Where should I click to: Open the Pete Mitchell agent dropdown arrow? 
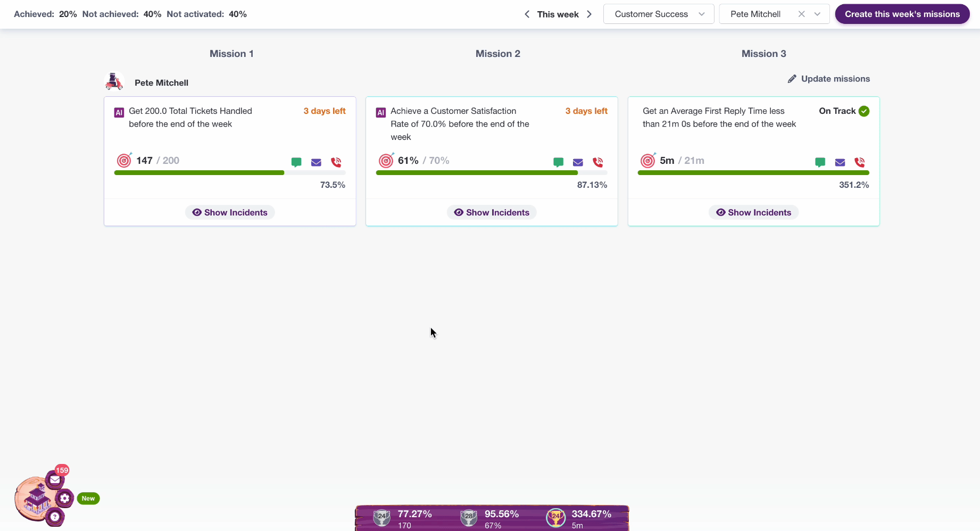tap(817, 14)
